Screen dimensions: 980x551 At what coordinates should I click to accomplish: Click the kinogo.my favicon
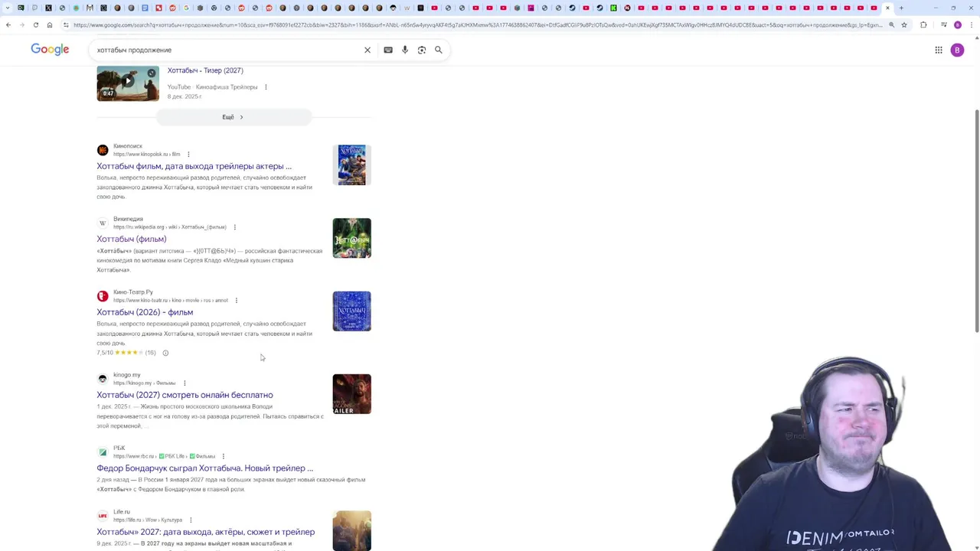click(103, 379)
